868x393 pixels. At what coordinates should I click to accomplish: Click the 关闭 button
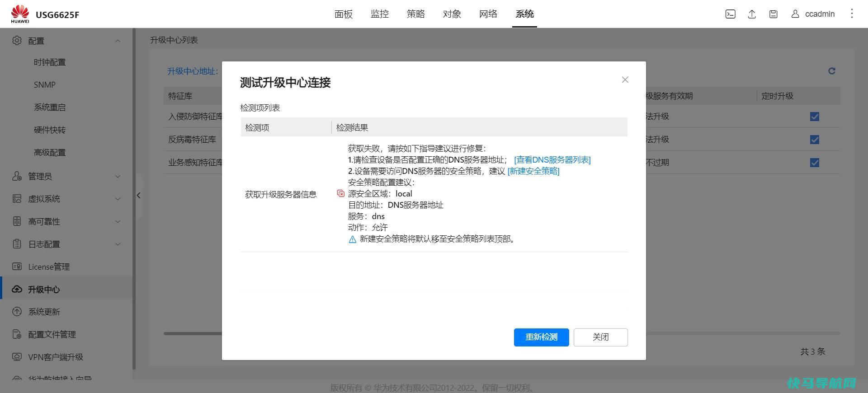pyautogui.click(x=600, y=337)
